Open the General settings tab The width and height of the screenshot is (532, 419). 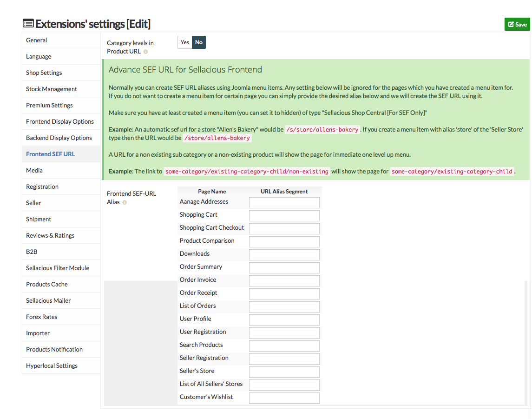(x=61, y=40)
